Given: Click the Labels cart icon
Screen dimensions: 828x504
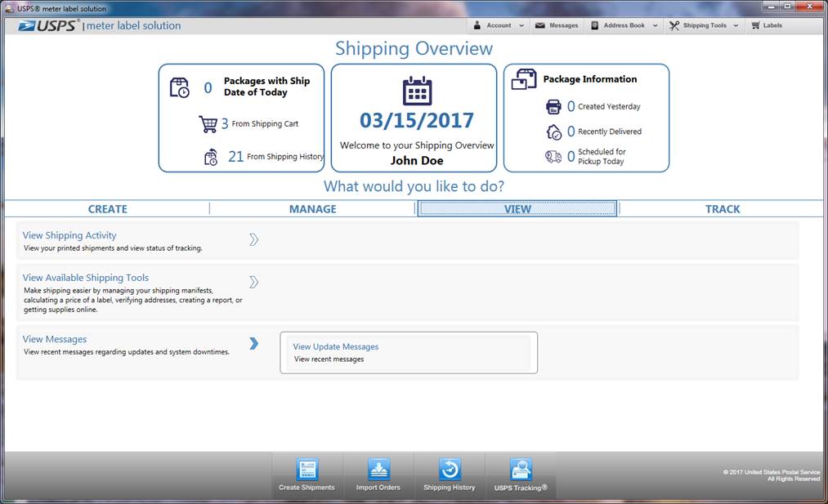Looking at the screenshot, I should pos(755,25).
